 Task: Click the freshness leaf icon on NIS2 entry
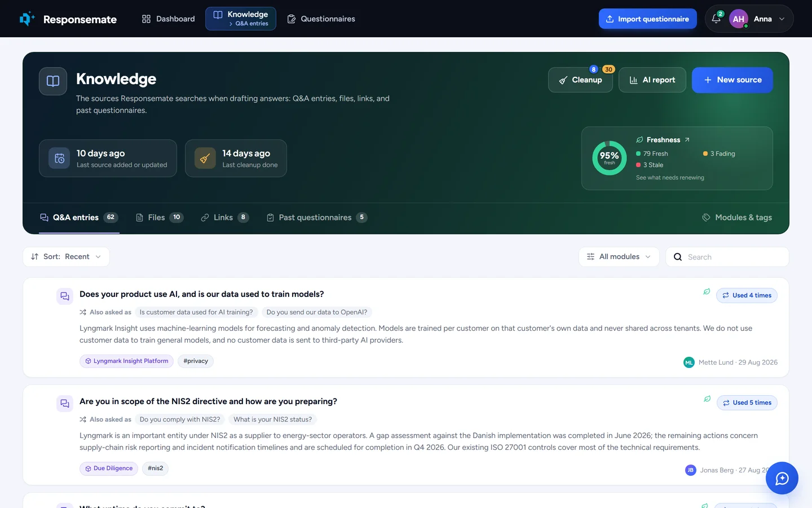[x=707, y=399]
